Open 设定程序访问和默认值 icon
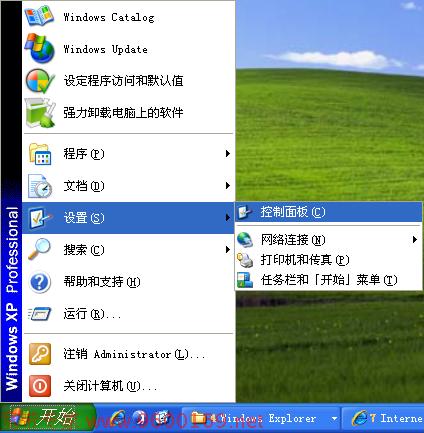The image size is (424, 433). click(x=39, y=80)
